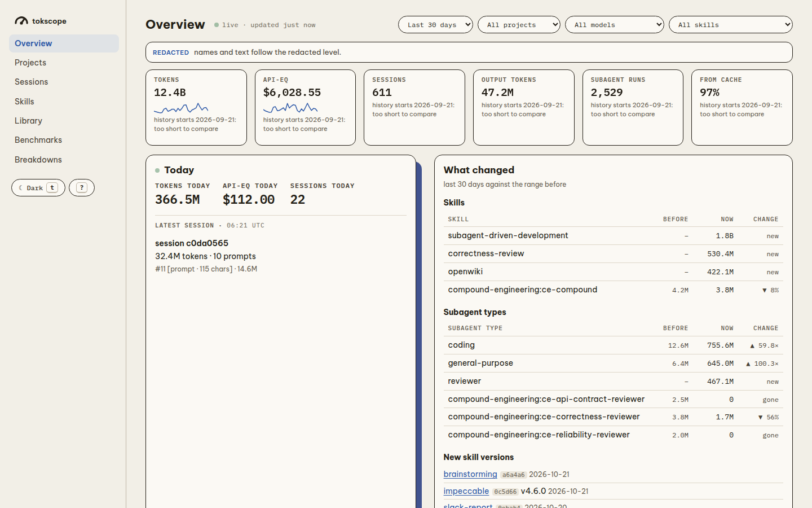Select the ce-reliability-reviewer row

point(614,435)
